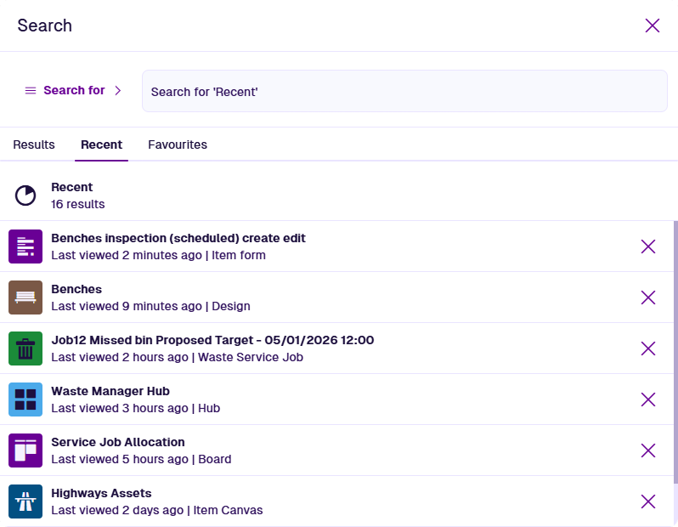This screenshot has width=678, height=527.
Task: Open the 'Benches' design entry title
Action: tap(77, 289)
